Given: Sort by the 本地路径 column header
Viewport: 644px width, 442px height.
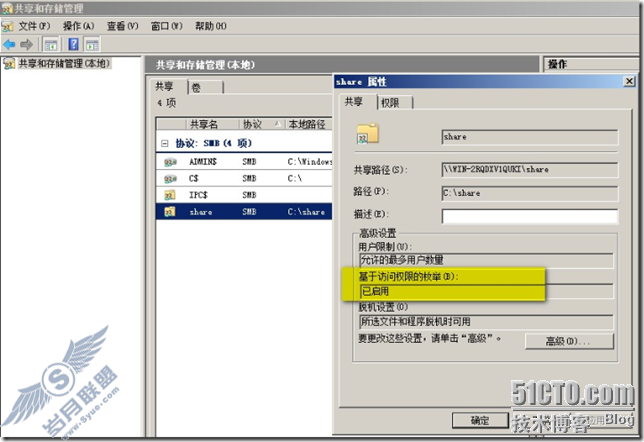Looking at the screenshot, I should (x=308, y=124).
